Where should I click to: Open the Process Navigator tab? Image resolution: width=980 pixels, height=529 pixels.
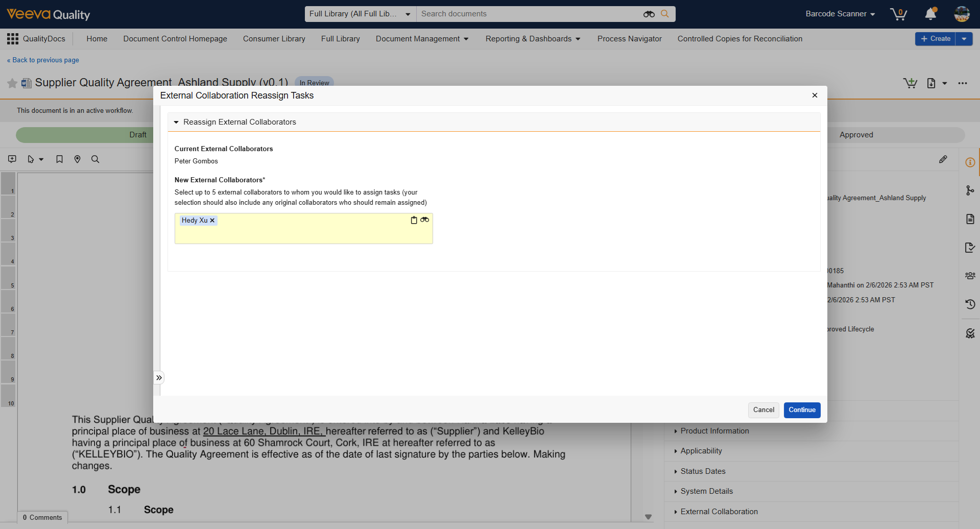click(x=629, y=39)
